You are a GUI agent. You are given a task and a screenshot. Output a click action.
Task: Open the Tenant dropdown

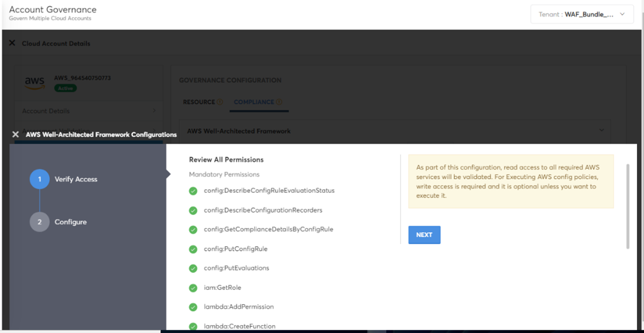point(582,15)
